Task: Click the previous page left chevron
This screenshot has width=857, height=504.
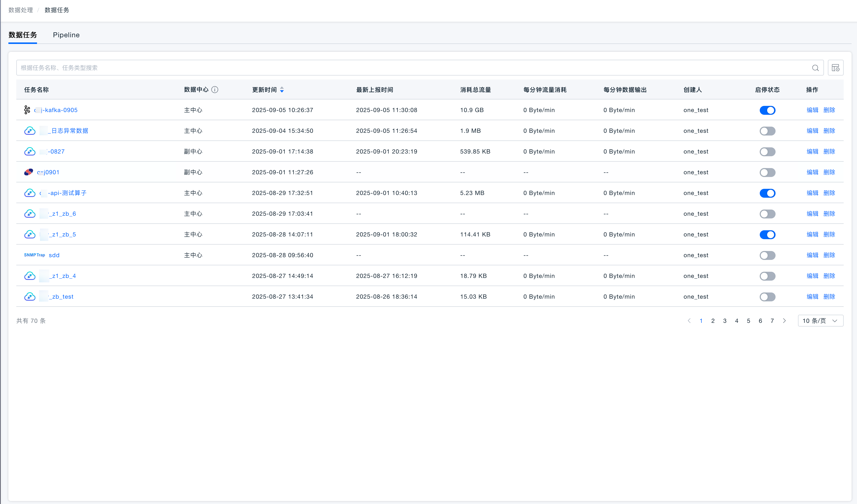Action: coord(689,321)
